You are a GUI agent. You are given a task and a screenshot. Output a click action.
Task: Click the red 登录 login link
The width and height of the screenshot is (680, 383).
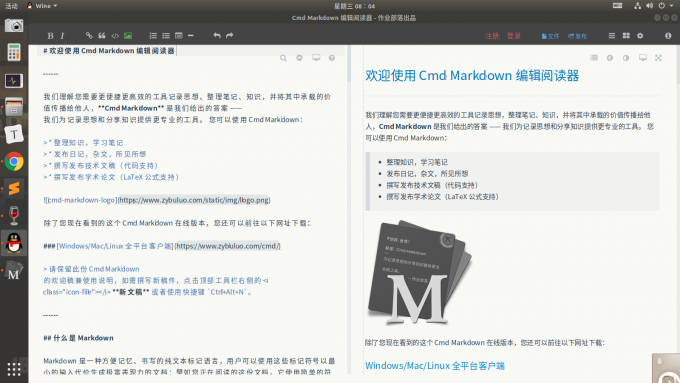(x=514, y=36)
